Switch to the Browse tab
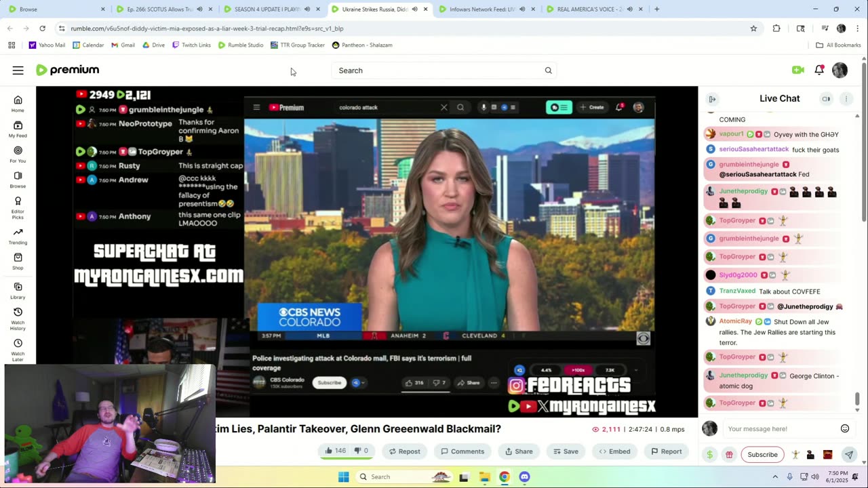 point(56,9)
